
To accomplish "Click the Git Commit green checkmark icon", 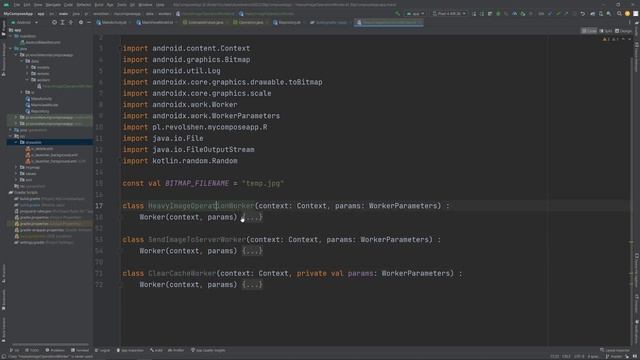I will [558, 13].
